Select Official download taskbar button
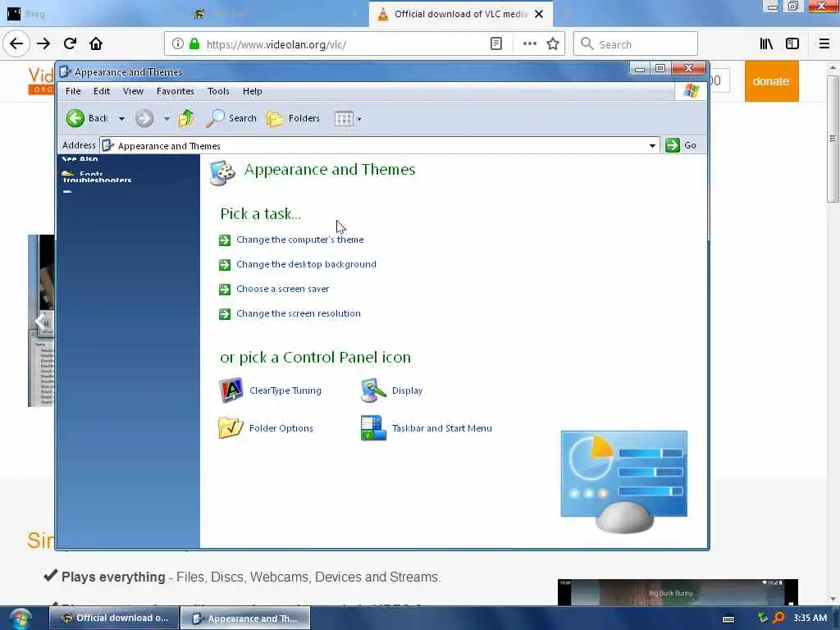The height and width of the screenshot is (630, 840). pyautogui.click(x=113, y=619)
